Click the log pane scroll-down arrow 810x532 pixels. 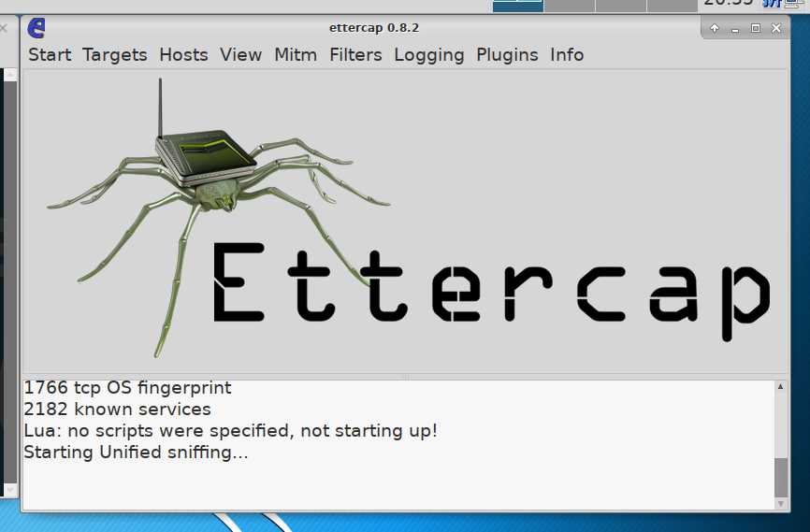click(x=781, y=503)
